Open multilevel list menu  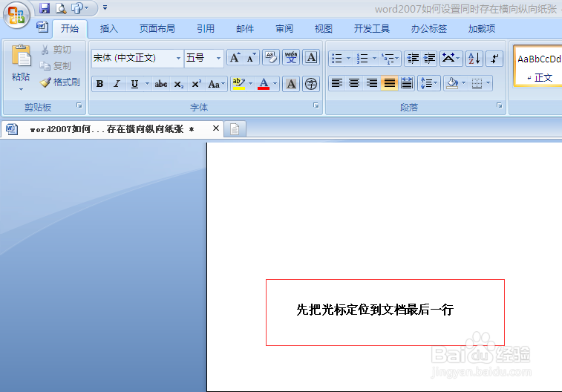390,59
